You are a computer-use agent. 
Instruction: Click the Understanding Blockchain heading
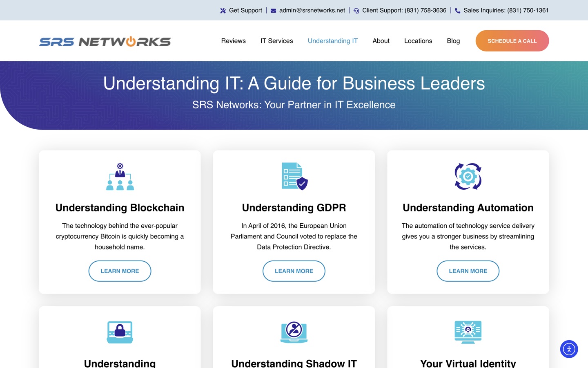(x=120, y=208)
